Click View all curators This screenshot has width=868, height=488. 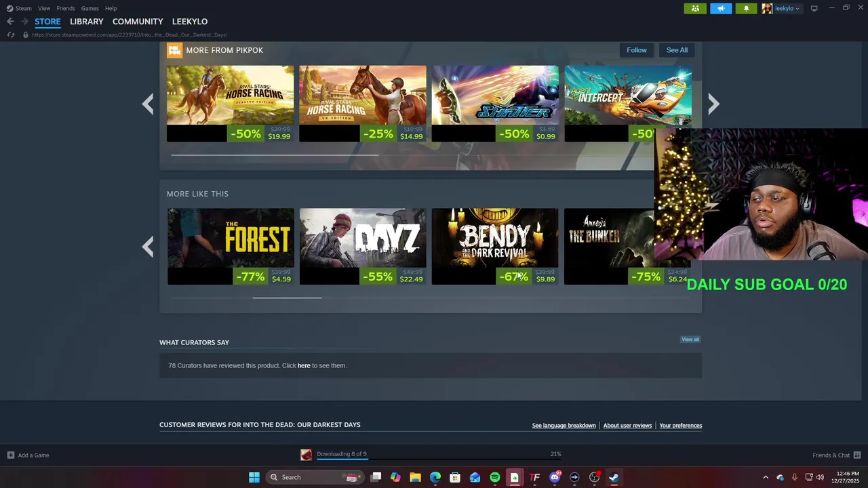click(x=690, y=340)
